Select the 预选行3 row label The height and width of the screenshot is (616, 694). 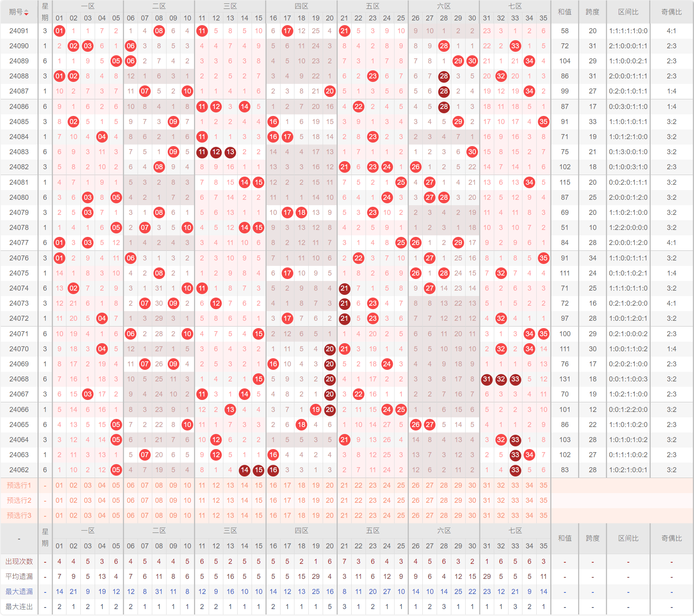[x=19, y=516]
